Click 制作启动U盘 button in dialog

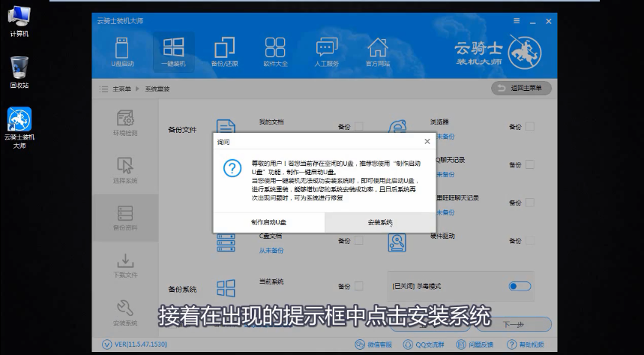[x=268, y=223]
